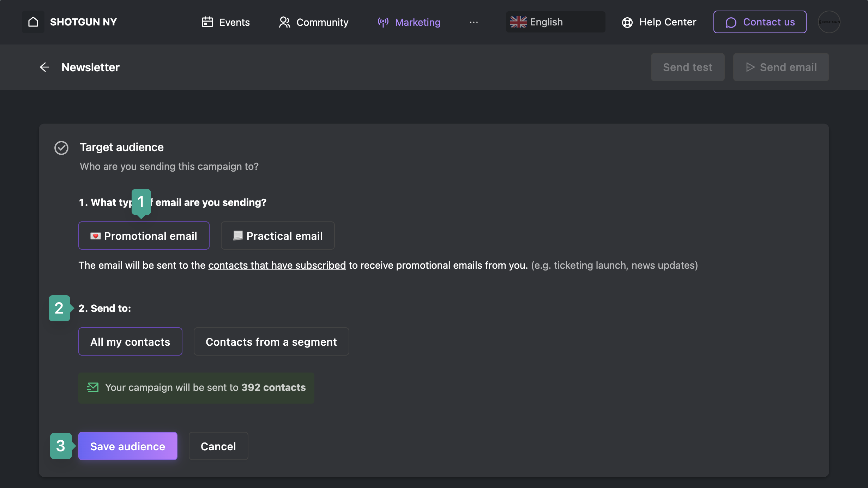868x488 pixels.
Task: Click the Cancel button
Action: point(218,446)
